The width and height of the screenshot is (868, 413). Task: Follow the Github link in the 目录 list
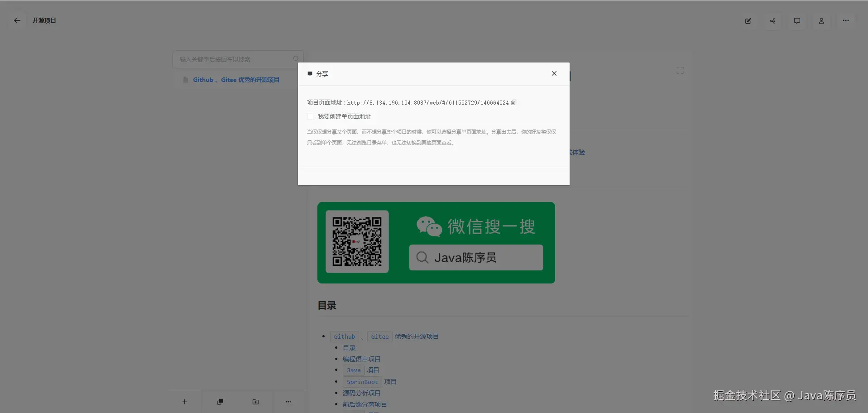[345, 337]
